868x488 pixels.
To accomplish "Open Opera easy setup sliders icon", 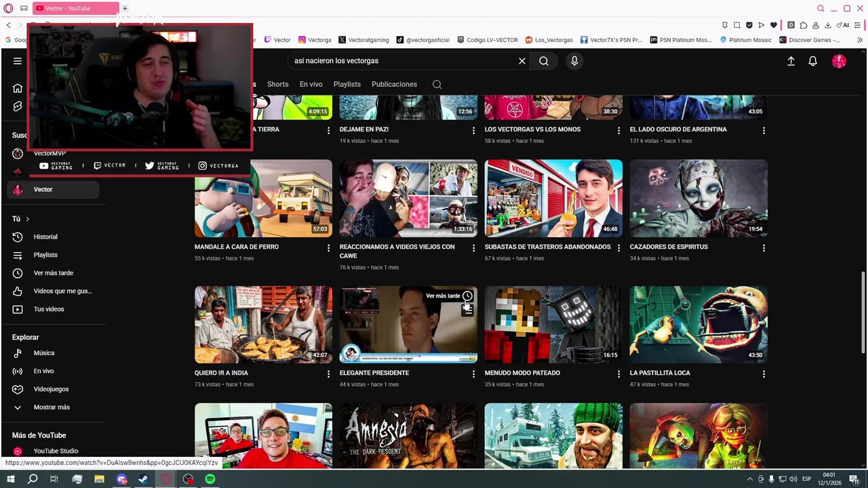I will point(856,25).
